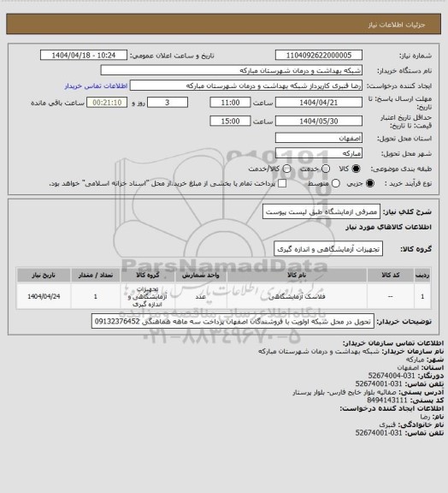Click the گروه کالا column header
This screenshot has height=493, width=448.
[148, 275]
